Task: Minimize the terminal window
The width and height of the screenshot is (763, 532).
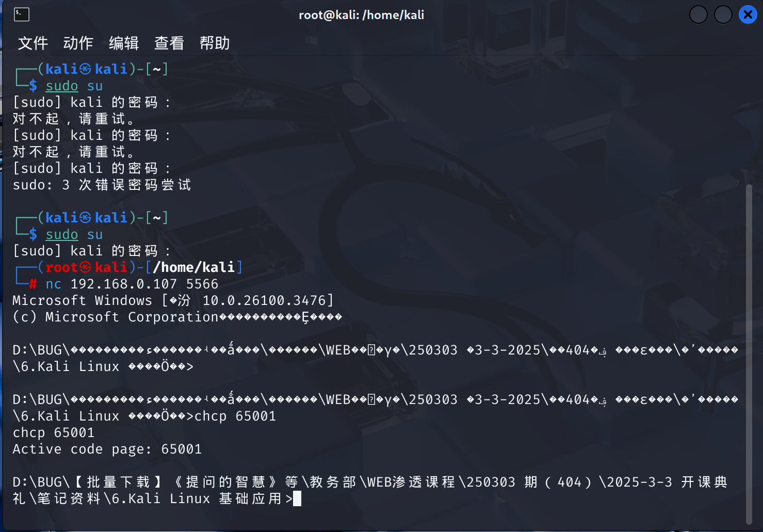Action: tap(698, 14)
